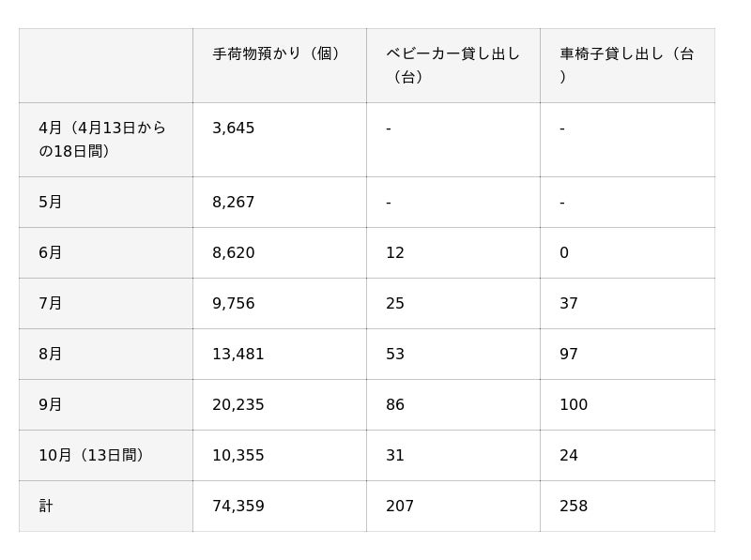
Task: Click the 7月 row label
Action: click(x=51, y=304)
